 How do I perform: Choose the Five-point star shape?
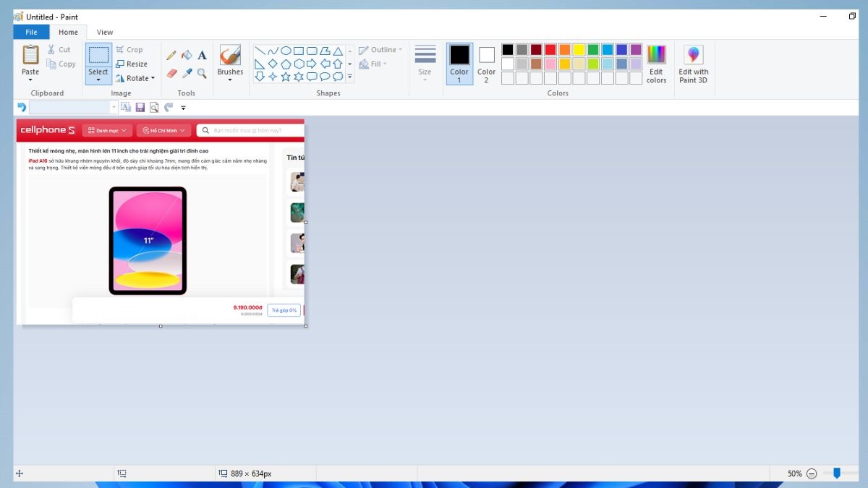[x=286, y=77]
